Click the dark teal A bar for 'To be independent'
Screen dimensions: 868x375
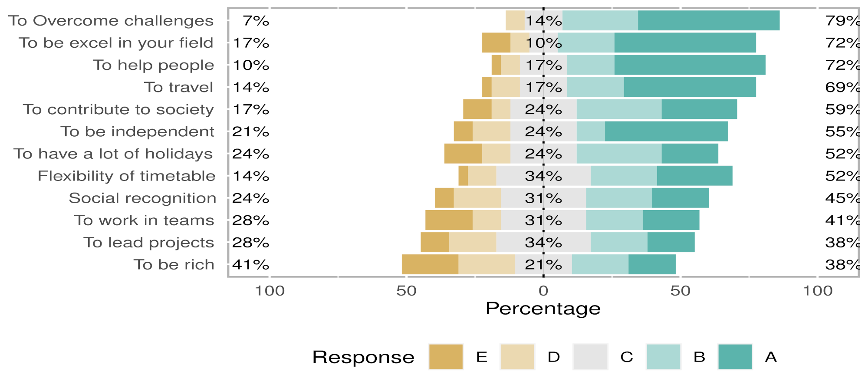tap(666, 132)
